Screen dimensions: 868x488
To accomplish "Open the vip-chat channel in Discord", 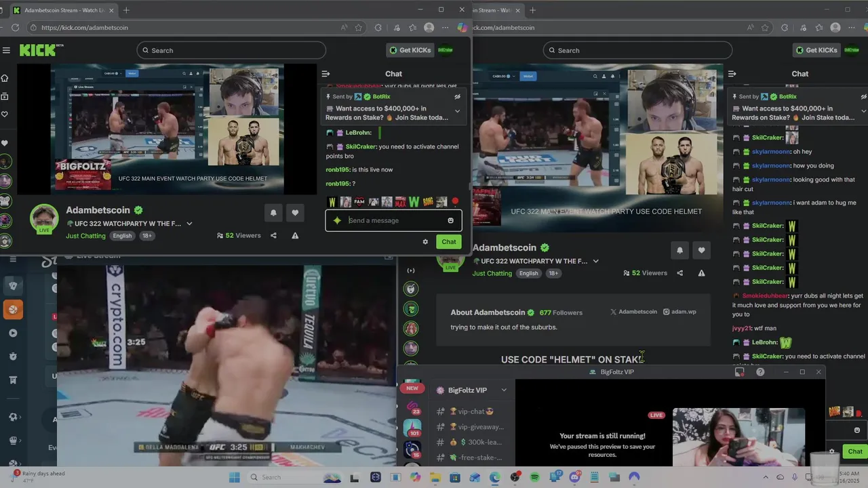I will (x=471, y=411).
